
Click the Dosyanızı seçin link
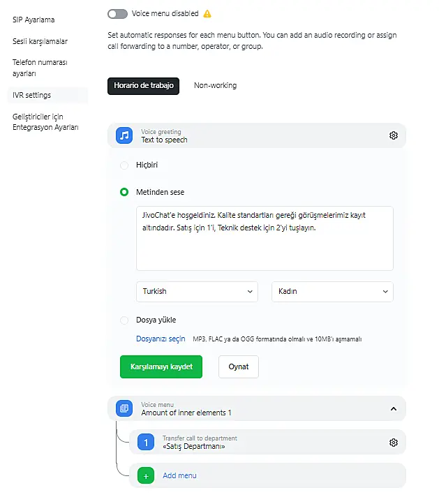(x=161, y=339)
